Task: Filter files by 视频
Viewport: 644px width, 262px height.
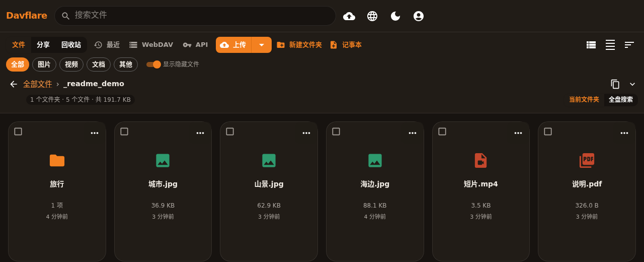Action: point(71,64)
